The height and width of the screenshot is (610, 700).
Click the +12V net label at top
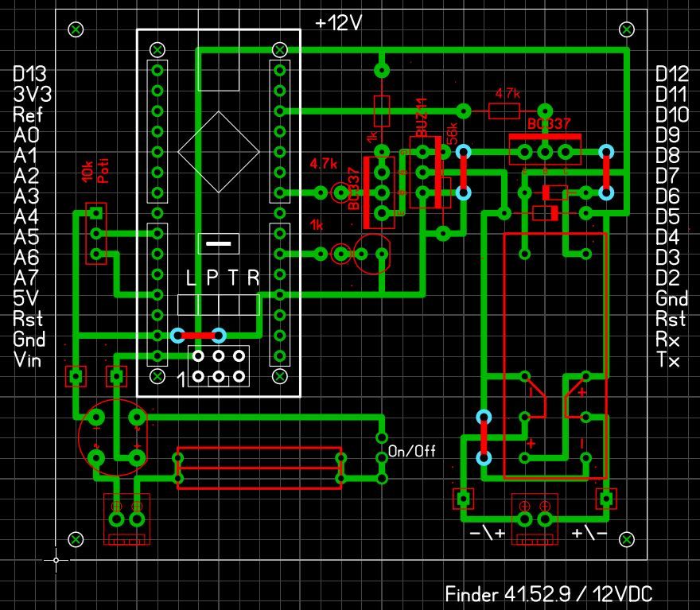coord(338,24)
